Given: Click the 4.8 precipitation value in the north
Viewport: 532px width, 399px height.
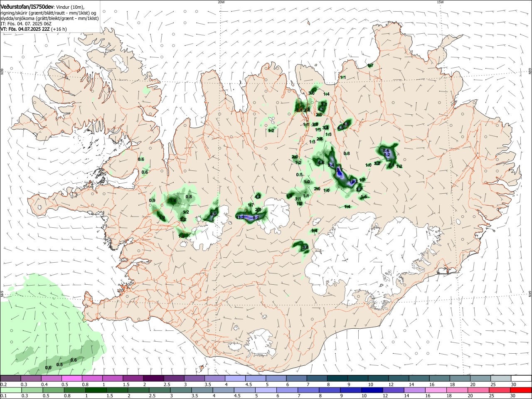Looking at the screenshot, I should [346, 124].
